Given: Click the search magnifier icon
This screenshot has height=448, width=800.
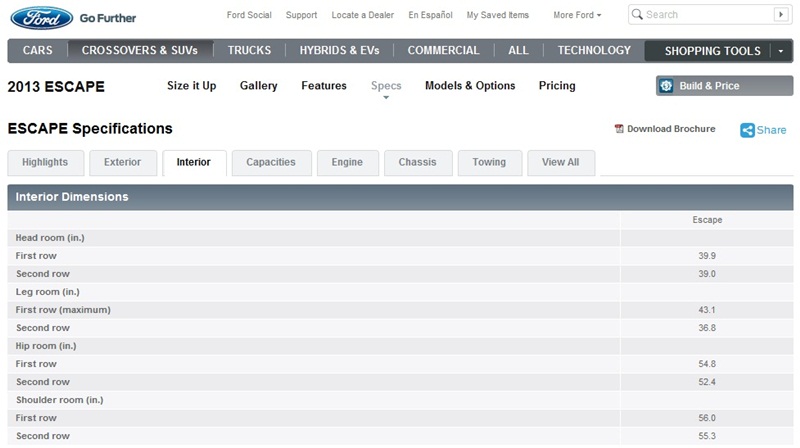Looking at the screenshot, I should click(x=637, y=14).
